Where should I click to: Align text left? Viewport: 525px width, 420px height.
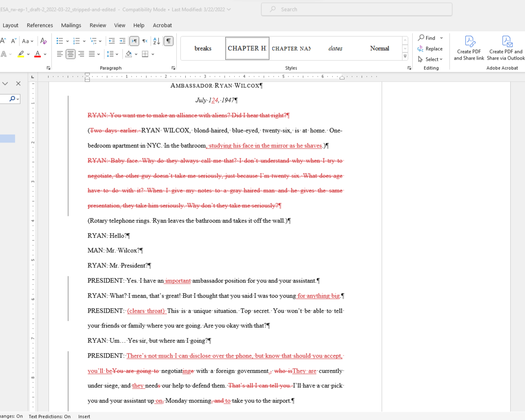(x=60, y=54)
